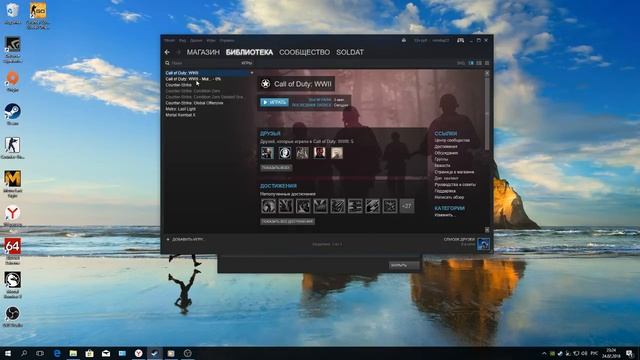This screenshot has height=360, width=640.
Task: Open Руководства и советы link
Action: [455, 184]
